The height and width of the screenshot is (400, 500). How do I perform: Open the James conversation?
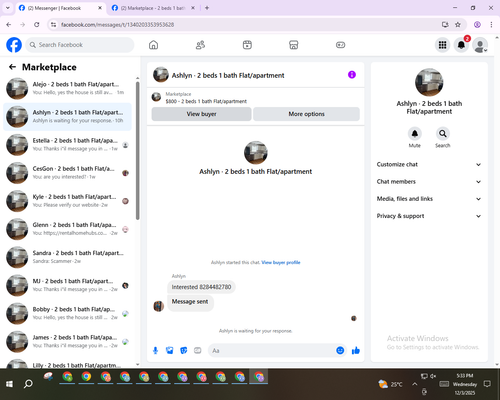pos(67,341)
